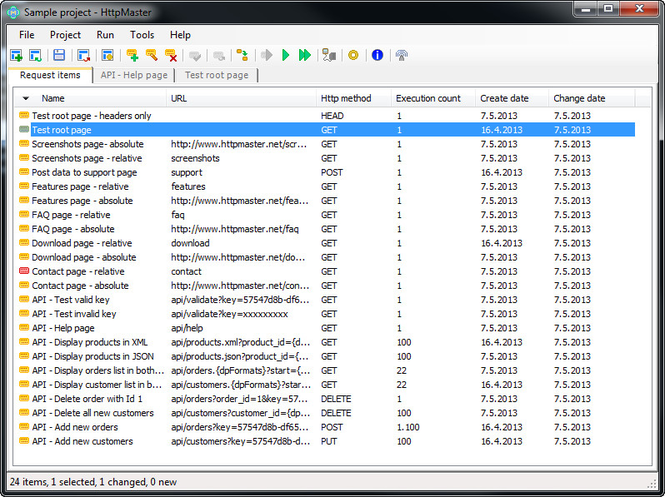
Task: Sort by the Http method column header
Action: (346, 98)
